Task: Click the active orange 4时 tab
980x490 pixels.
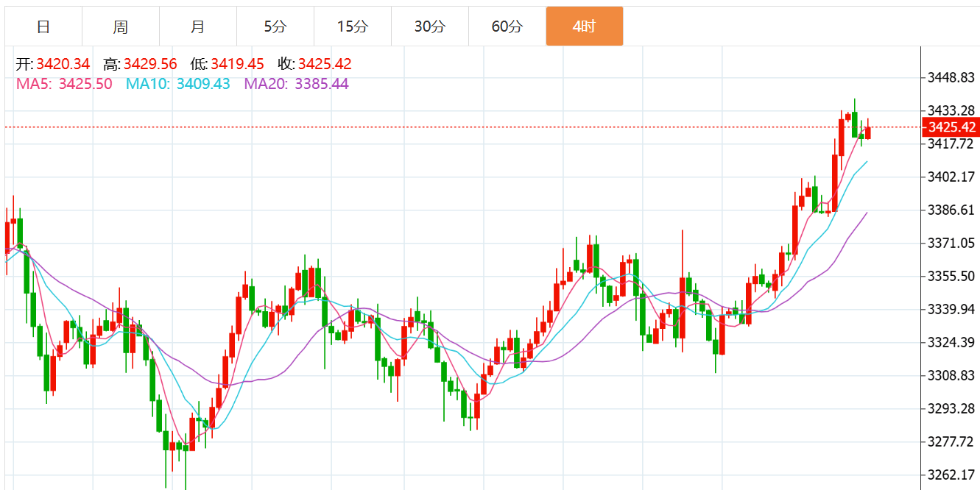Action: click(584, 27)
